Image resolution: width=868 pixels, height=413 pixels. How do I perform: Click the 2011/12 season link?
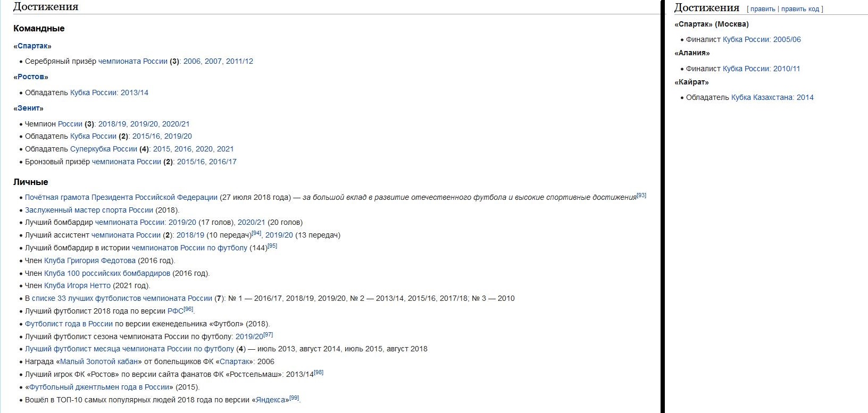click(x=239, y=61)
